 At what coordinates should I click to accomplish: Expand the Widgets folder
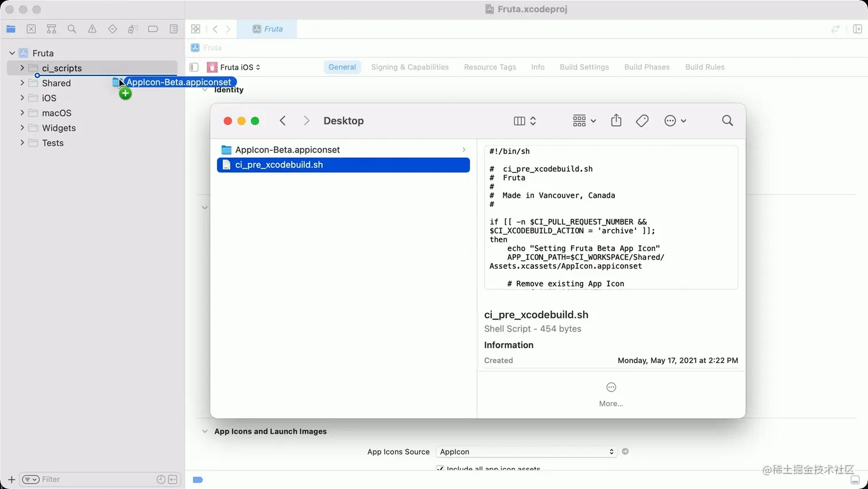pyautogui.click(x=22, y=128)
